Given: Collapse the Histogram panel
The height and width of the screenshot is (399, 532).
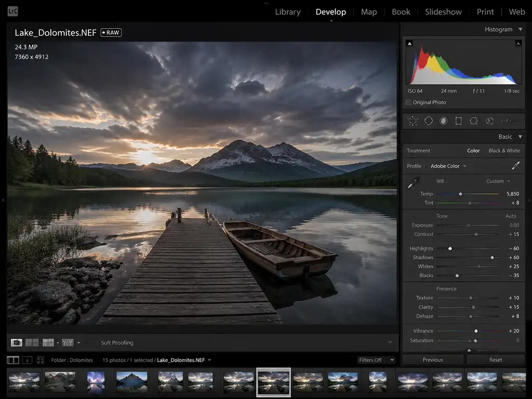Looking at the screenshot, I should coord(520,30).
